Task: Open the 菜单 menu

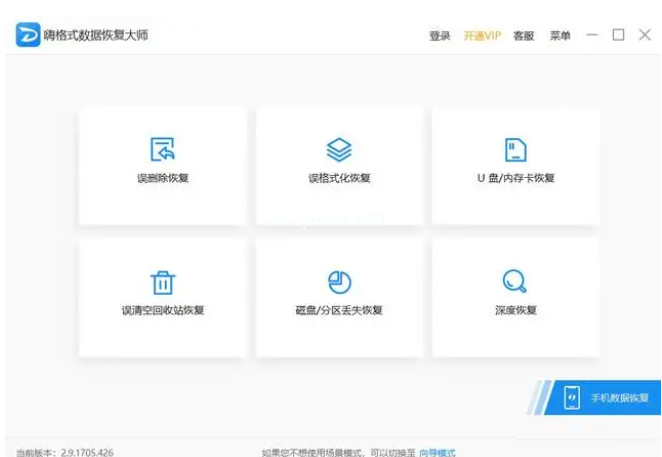Action: coord(560,36)
